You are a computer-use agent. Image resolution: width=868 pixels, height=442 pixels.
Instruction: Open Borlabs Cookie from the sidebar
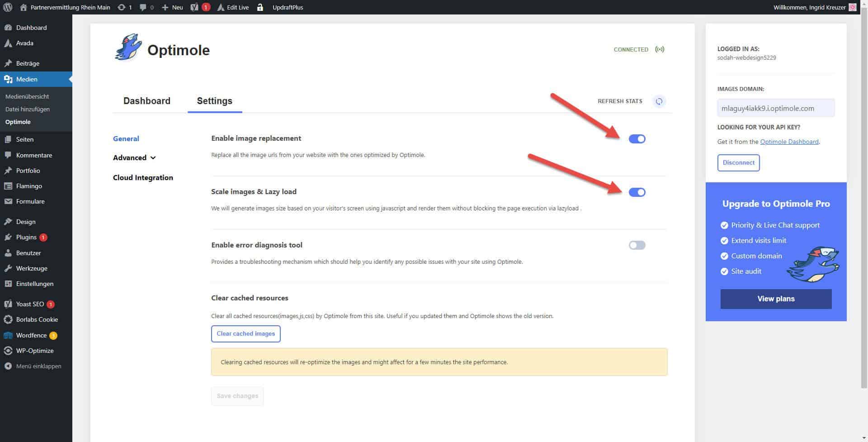(37, 319)
